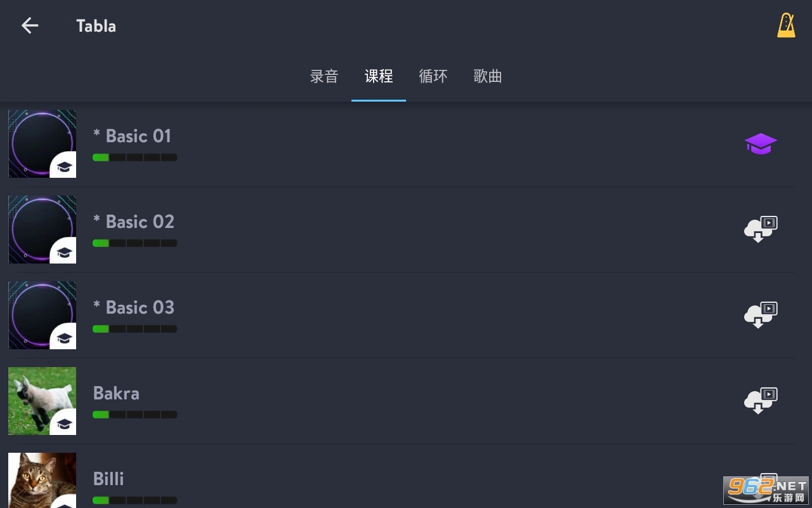The width and height of the screenshot is (812, 508).
Task: Click the download icon beside the Billi lesson
Action: pos(759,486)
